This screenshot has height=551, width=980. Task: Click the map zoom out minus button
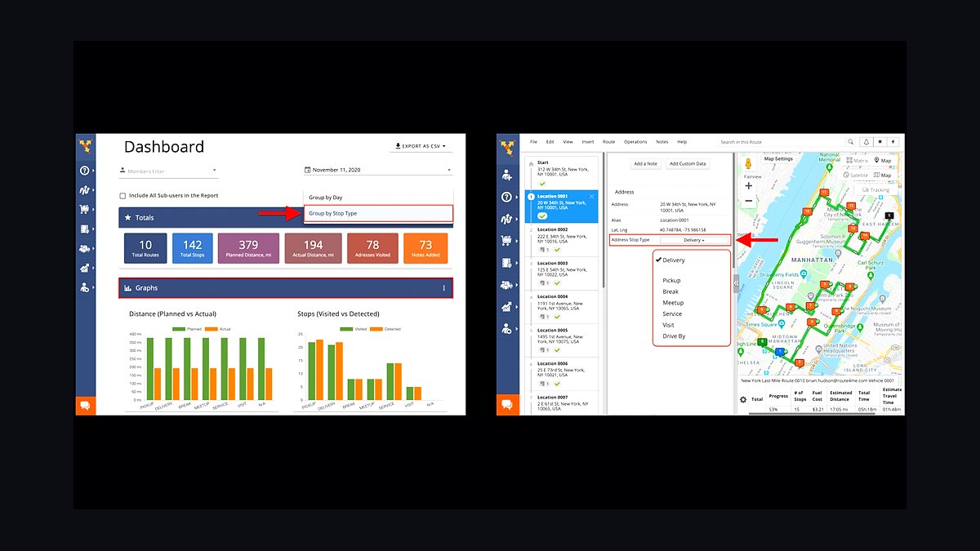click(x=749, y=201)
